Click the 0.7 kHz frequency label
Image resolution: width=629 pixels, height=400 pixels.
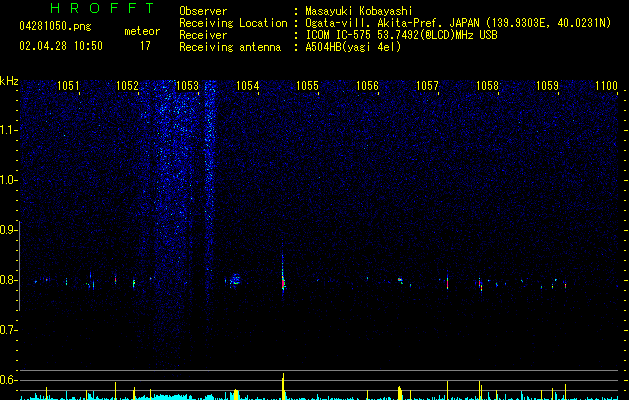coord(8,330)
